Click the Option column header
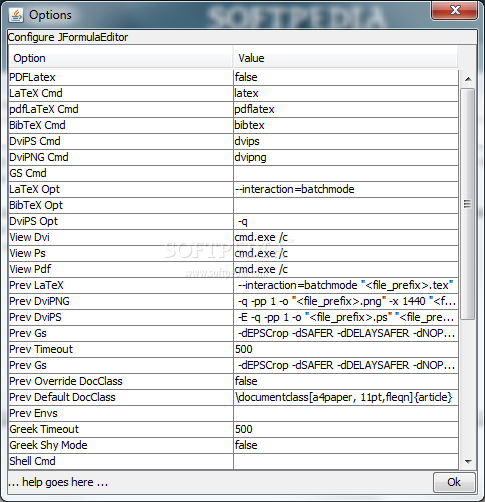Viewport: 485px width, 502px height. coord(121,58)
